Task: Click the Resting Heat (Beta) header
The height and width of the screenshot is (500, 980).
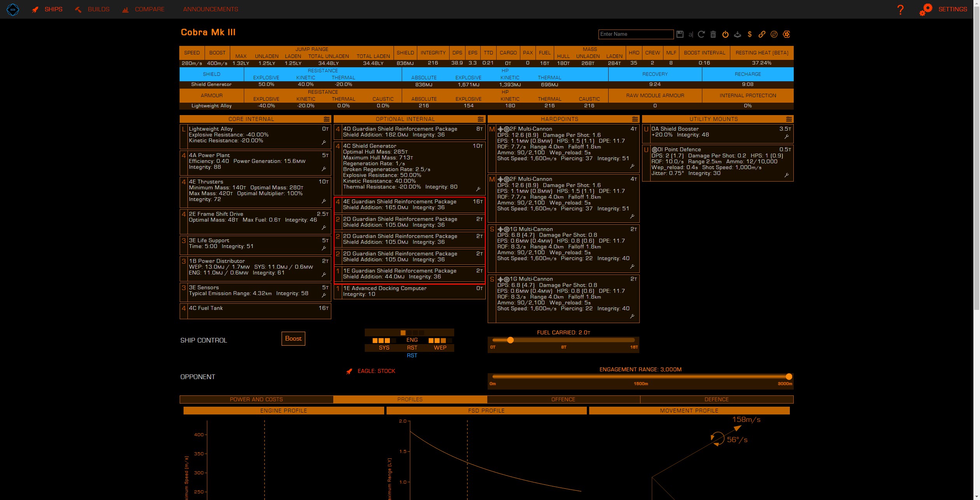Action: pyautogui.click(x=762, y=53)
